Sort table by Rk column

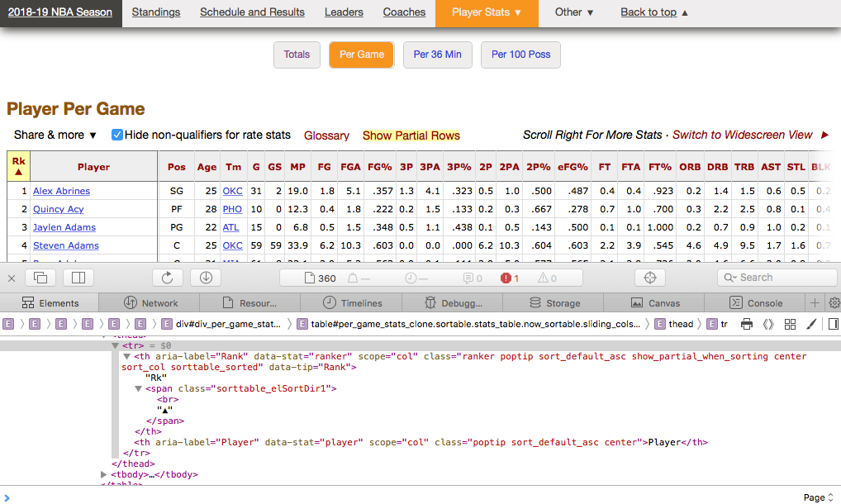point(19,166)
